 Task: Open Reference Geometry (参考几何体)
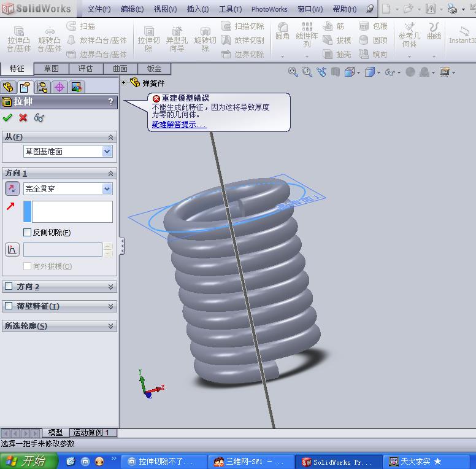coord(409,34)
